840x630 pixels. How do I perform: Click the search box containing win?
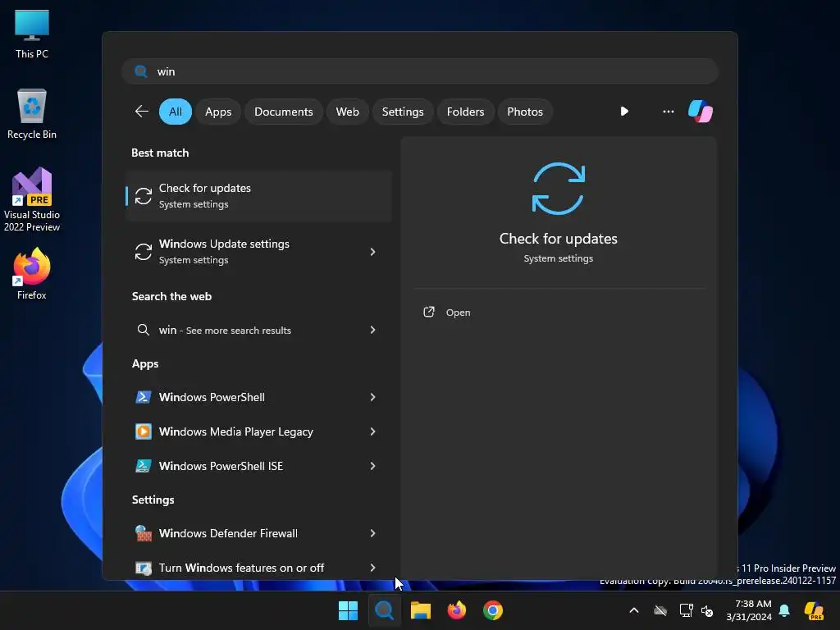coord(420,71)
